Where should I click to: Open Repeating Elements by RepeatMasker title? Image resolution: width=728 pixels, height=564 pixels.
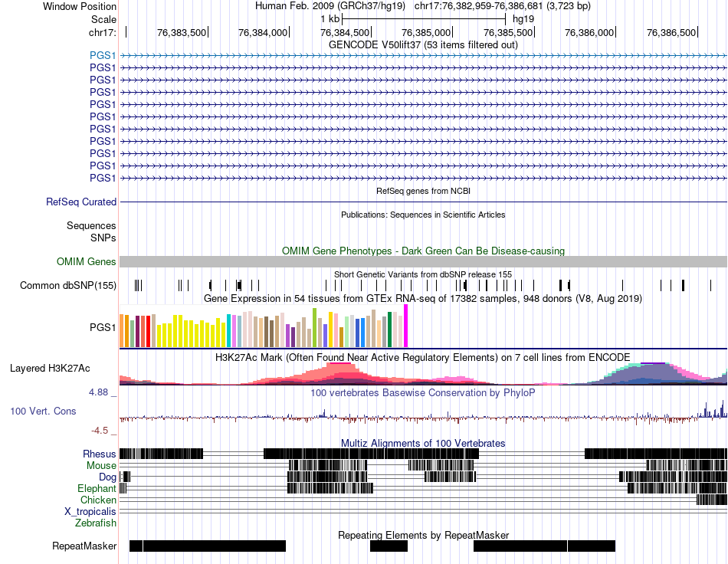point(423,535)
